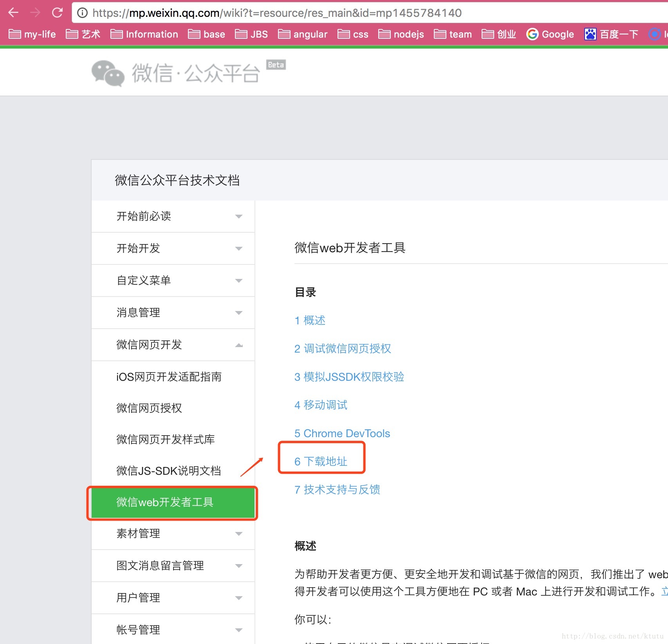
Task: Click the 用户管理 menu label
Action: pos(138,598)
